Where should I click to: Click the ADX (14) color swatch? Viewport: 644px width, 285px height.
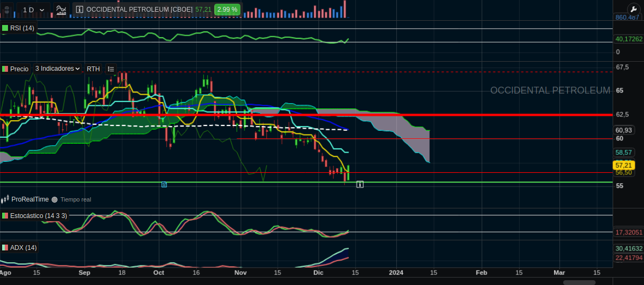tap(5, 247)
